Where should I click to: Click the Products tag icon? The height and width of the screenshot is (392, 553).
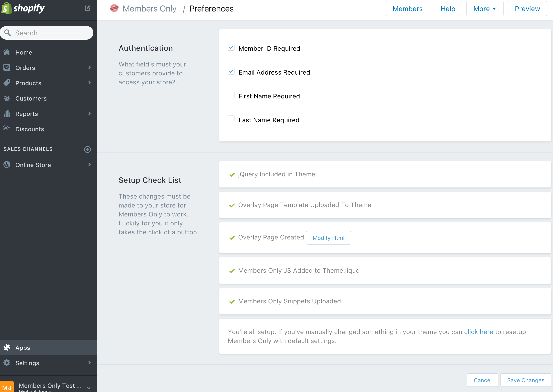7,83
